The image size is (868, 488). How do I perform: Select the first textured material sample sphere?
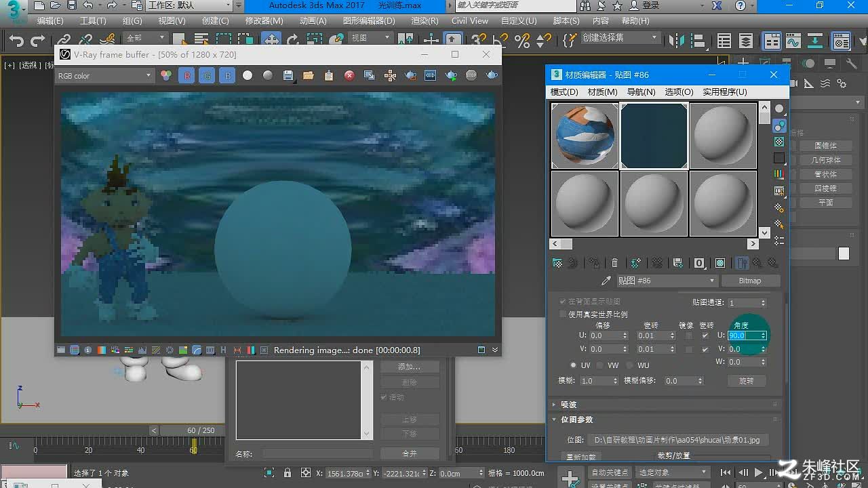tap(585, 136)
